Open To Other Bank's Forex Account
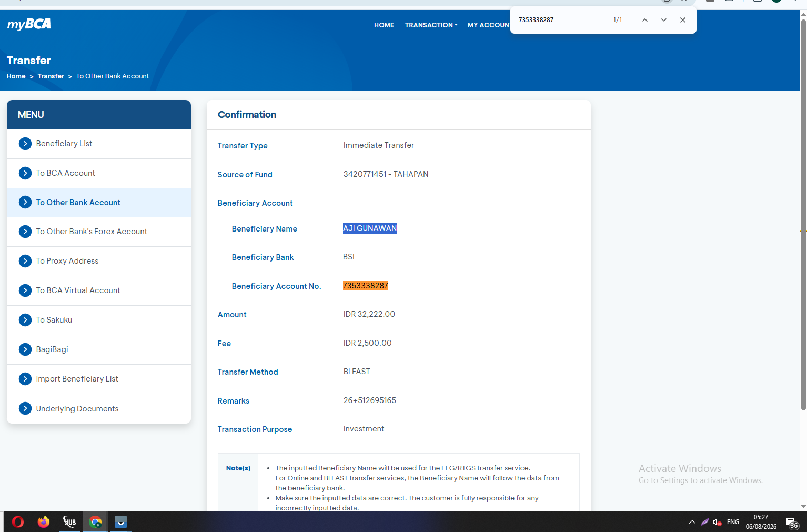The width and height of the screenshot is (807, 532). click(99, 232)
